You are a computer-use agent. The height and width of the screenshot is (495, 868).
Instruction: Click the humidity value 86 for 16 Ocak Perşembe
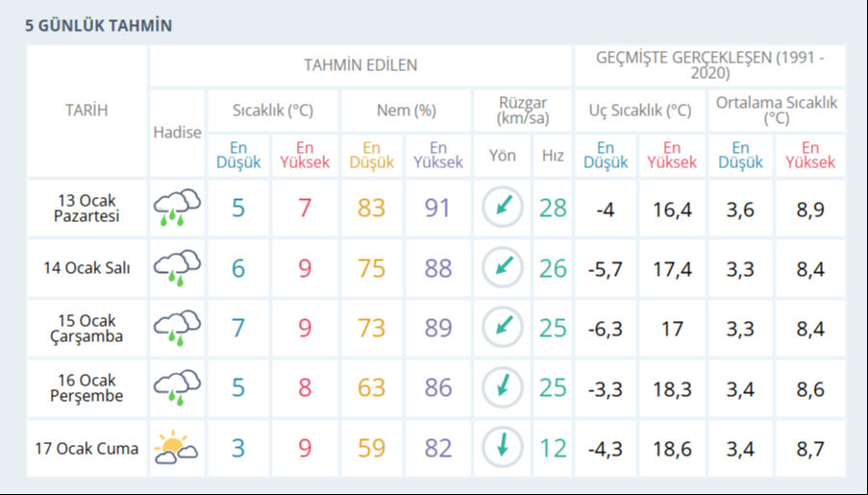pyautogui.click(x=438, y=387)
